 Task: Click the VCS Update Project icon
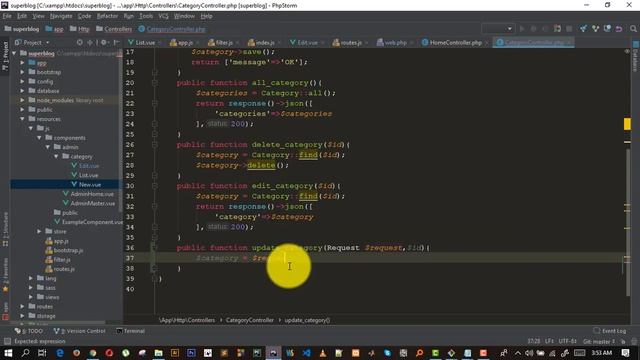[x=583, y=29]
